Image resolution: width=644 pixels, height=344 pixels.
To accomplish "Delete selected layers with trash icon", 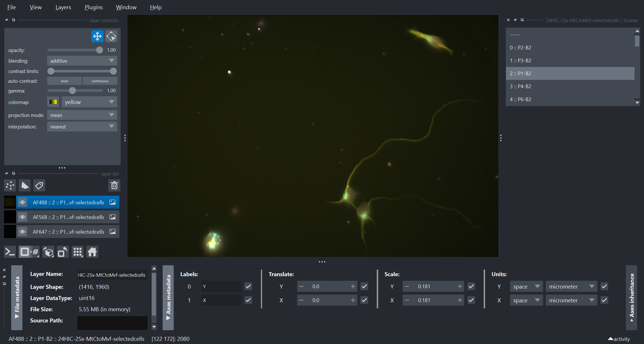I will click(x=114, y=185).
